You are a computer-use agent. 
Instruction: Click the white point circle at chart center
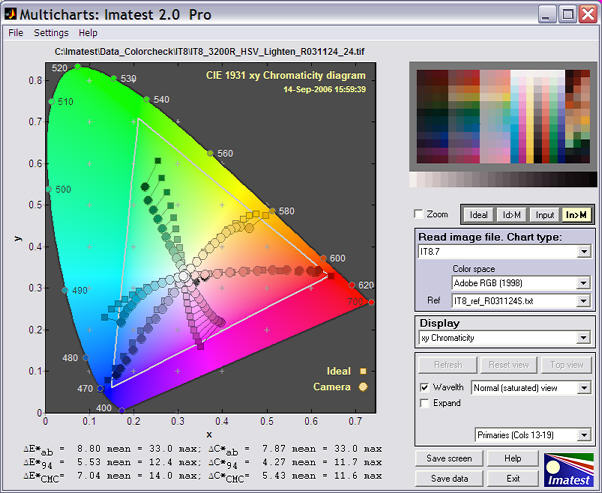[x=184, y=276]
